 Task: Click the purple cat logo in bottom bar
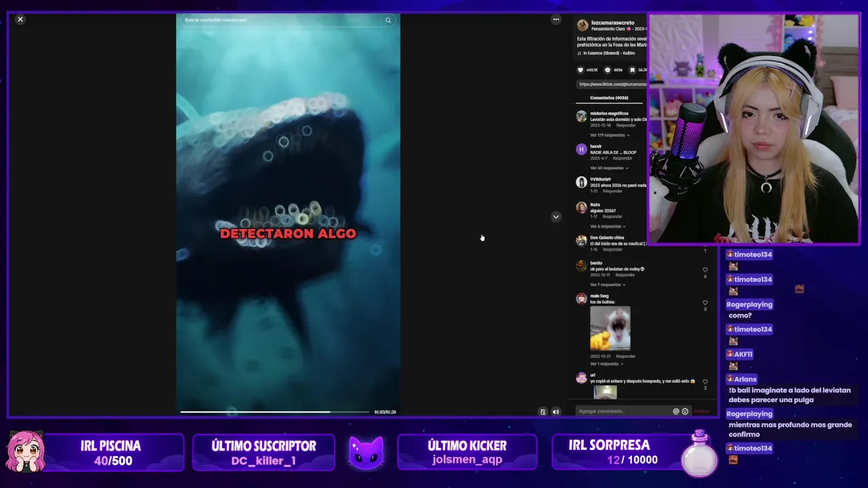point(366,453)
